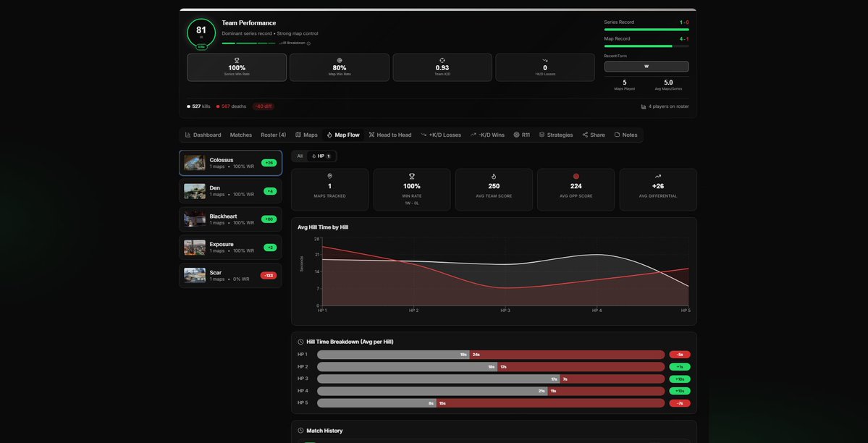Click trend-down icon in +K/D Losses stat card
This screenshot has width=868, height=443.
click(x=545, y=60)
